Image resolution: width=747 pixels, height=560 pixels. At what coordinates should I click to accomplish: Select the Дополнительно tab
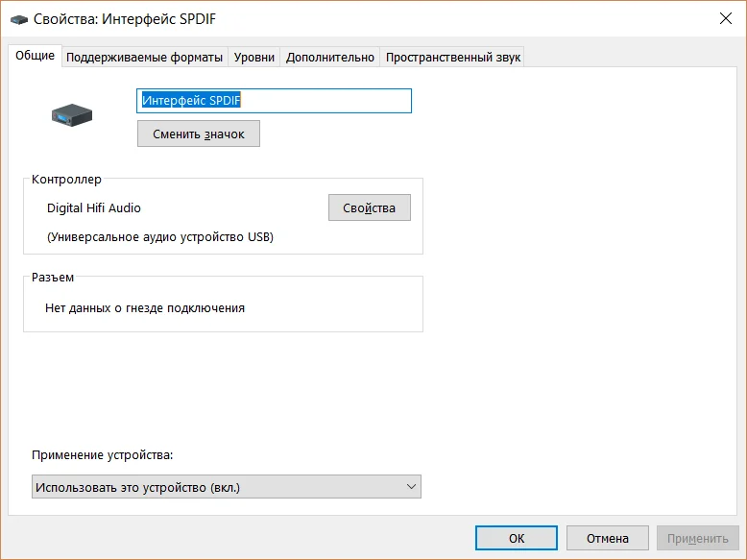click(x=329, y=58)
